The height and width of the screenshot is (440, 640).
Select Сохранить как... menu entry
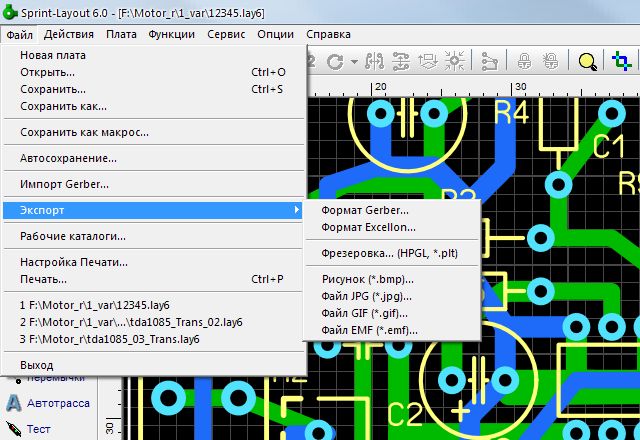click(153, 107)
